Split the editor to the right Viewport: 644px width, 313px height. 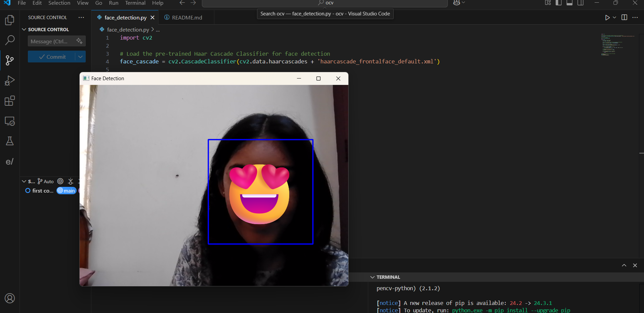tap(624, 17)
